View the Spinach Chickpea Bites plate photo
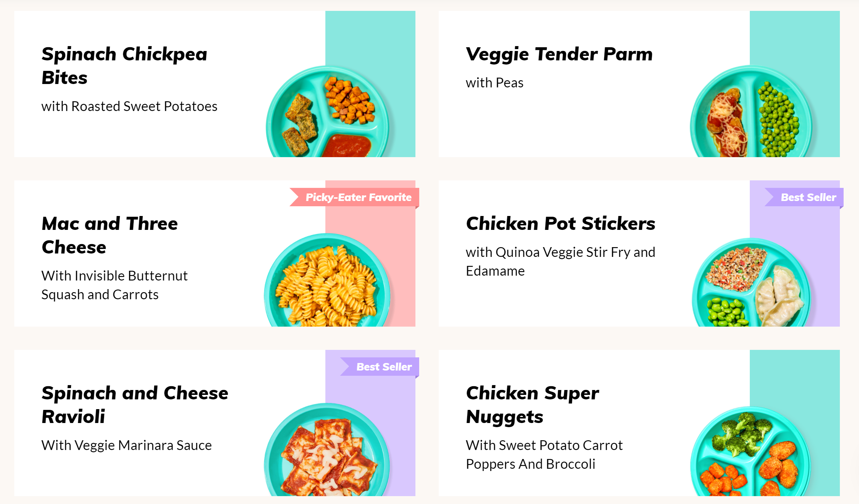 (328, 111)
